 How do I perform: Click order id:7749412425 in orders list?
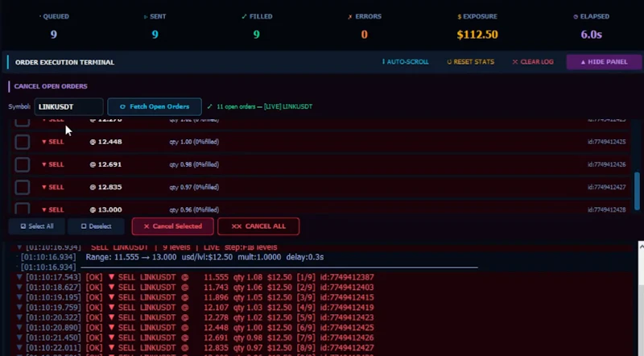pos(607,142)
